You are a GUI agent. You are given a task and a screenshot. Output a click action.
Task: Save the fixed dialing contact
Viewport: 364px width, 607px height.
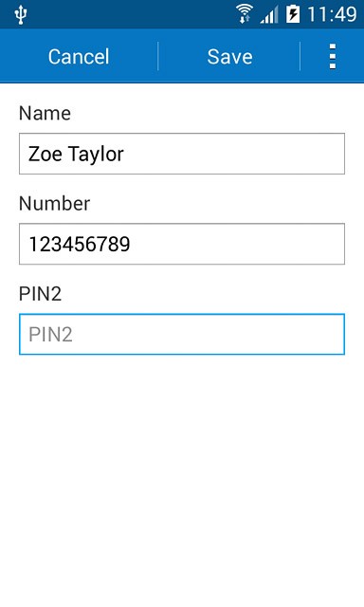coord(229,57)
